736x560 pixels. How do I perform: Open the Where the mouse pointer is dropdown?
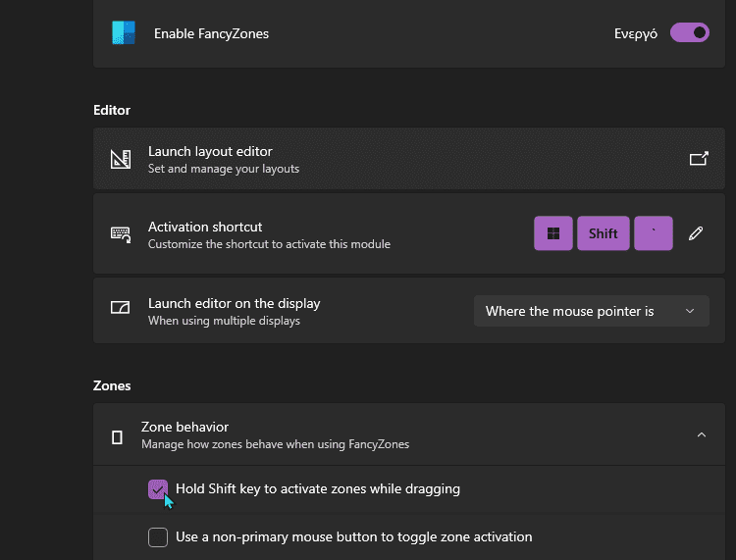click(x=592, y=311)
